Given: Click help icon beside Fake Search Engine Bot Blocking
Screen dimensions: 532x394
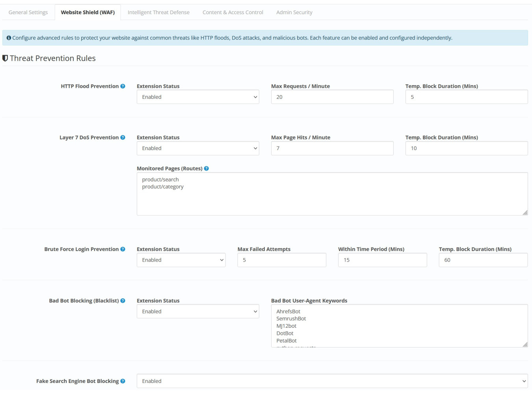Looking at the screenshot, I should (123, 381).
